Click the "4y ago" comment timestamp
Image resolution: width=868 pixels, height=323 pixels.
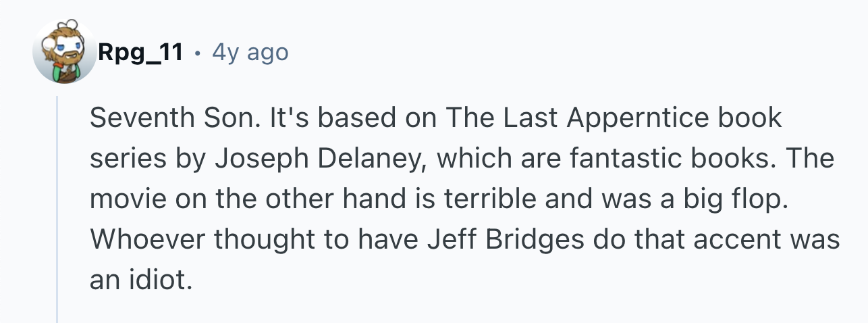250,52
